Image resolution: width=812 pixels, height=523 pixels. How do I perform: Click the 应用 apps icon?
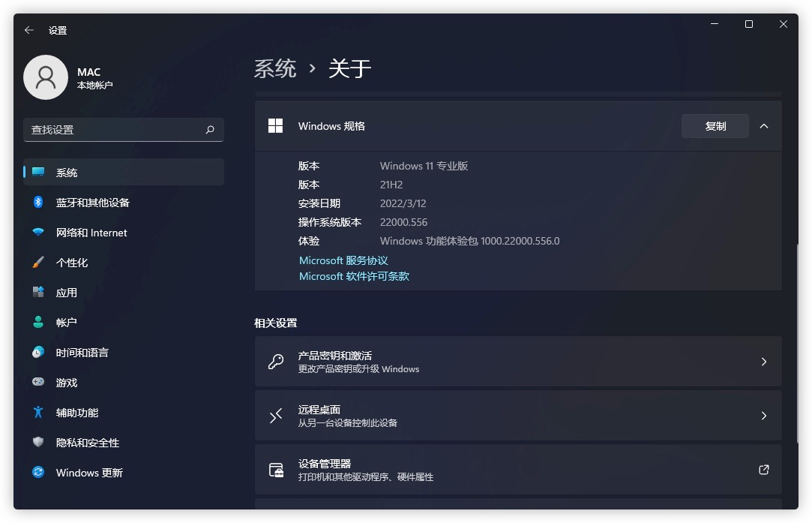[x=38, y=293]
